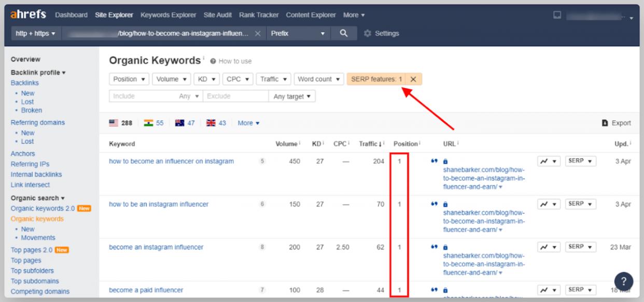Open Anchors report in sidebar
This screenshot has height=302, width=644.
point(23,154)
